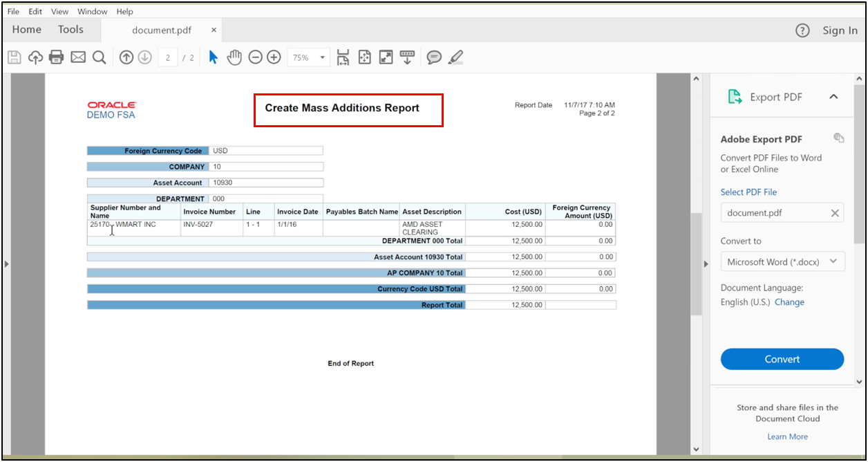This screenshot has width=868, height=462.
Task: Change the document language
Action: (x=789, y=302)
